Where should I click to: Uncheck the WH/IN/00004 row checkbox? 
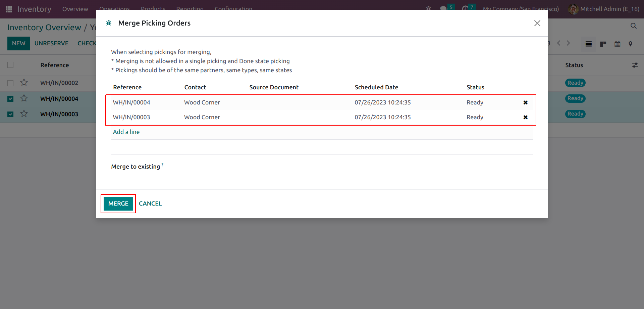coord(10,98)
